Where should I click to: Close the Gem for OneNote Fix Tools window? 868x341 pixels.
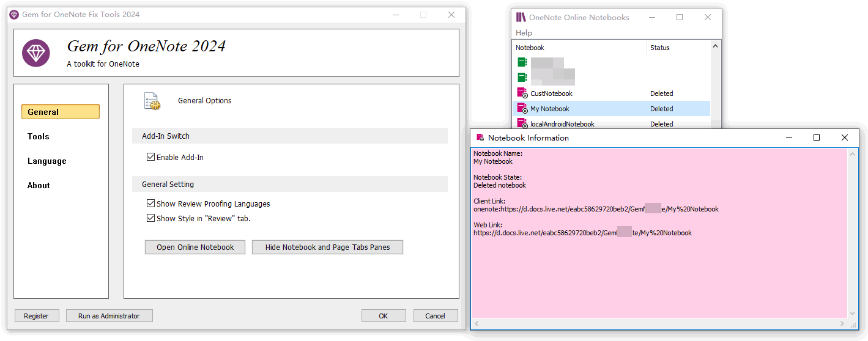(x=451, y=15)
